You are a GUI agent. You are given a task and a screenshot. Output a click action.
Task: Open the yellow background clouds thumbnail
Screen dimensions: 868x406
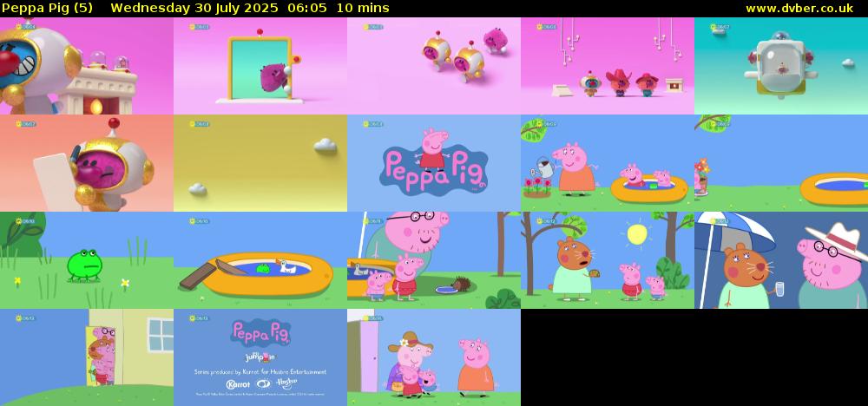click(x=260, y=162)
